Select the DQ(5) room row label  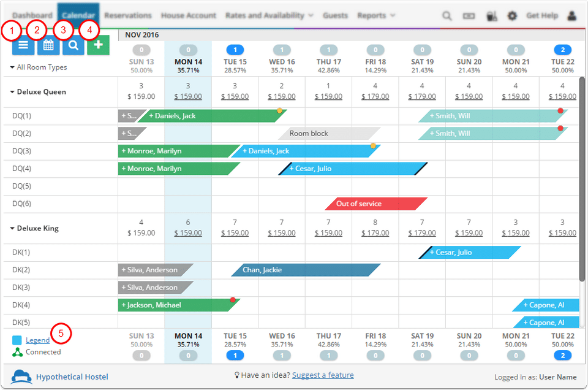[x=22, y=186]
